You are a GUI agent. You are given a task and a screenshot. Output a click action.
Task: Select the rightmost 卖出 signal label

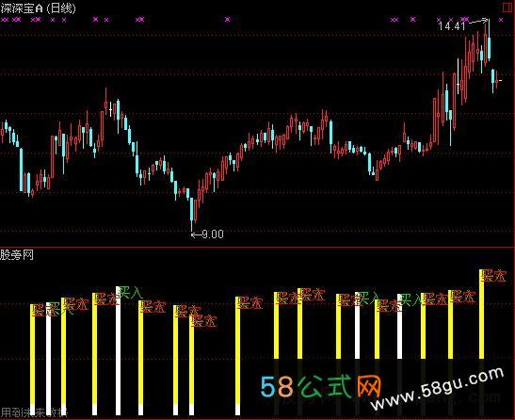pos(493,276)
